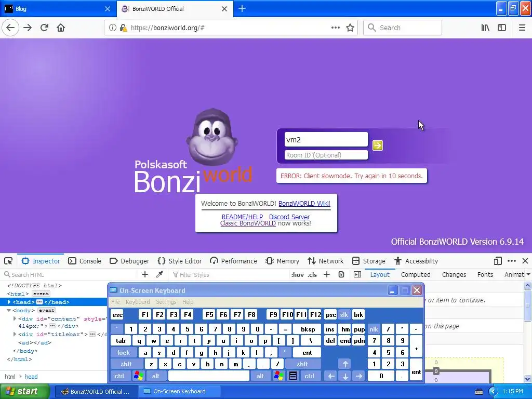Toggle the three-pane inspector icon
This screenshot has width=532, height=399.
tap(357, 274)
